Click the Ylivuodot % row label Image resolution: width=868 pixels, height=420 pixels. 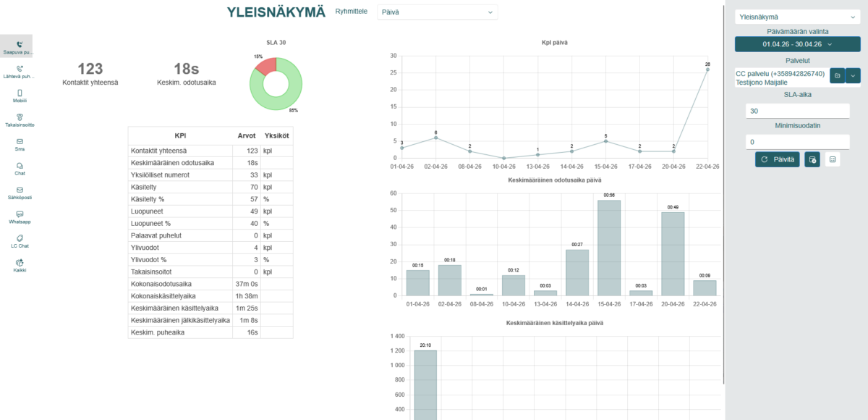(x=148, y=259)
